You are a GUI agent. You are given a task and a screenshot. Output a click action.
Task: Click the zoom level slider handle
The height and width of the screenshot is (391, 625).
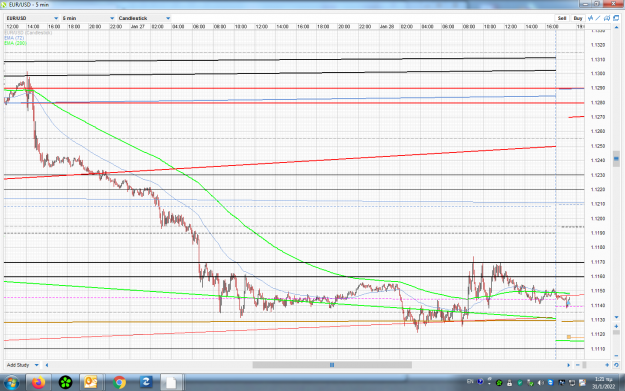584,365
